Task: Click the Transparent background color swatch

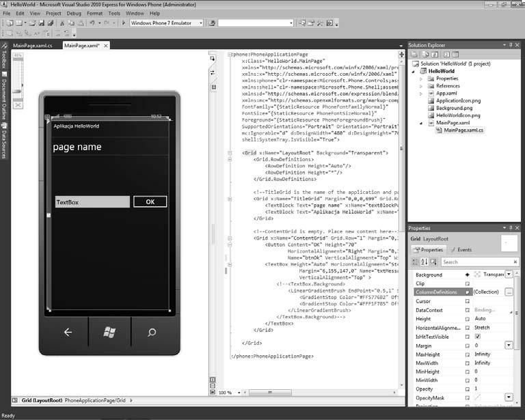Action: pyautogui.click(x=477, y=275)
